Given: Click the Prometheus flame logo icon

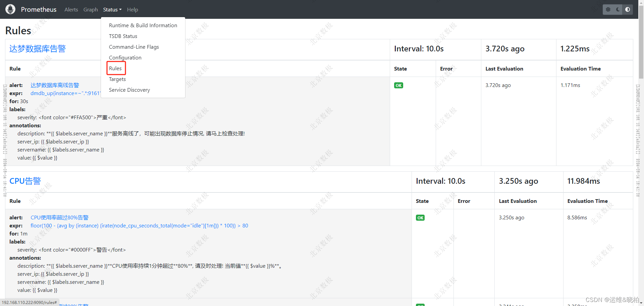Looking at the screenshot, I should click(10, 9).
